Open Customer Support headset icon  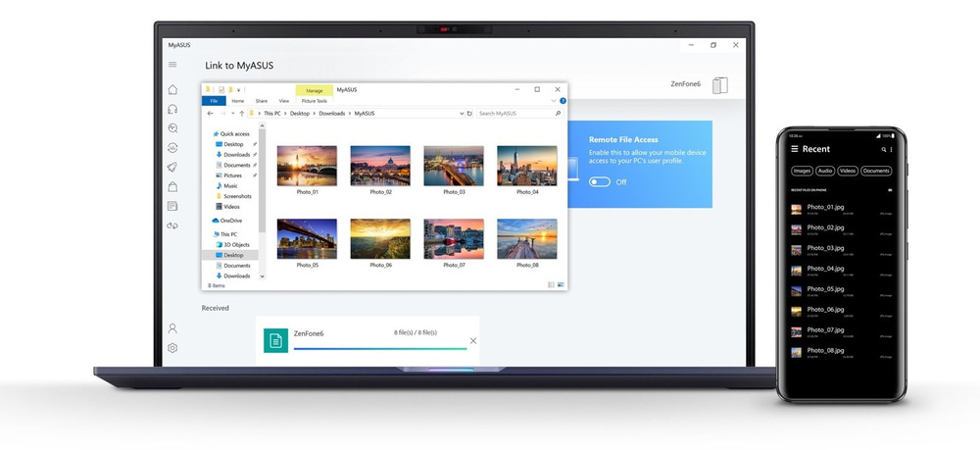tap(172, 109)
